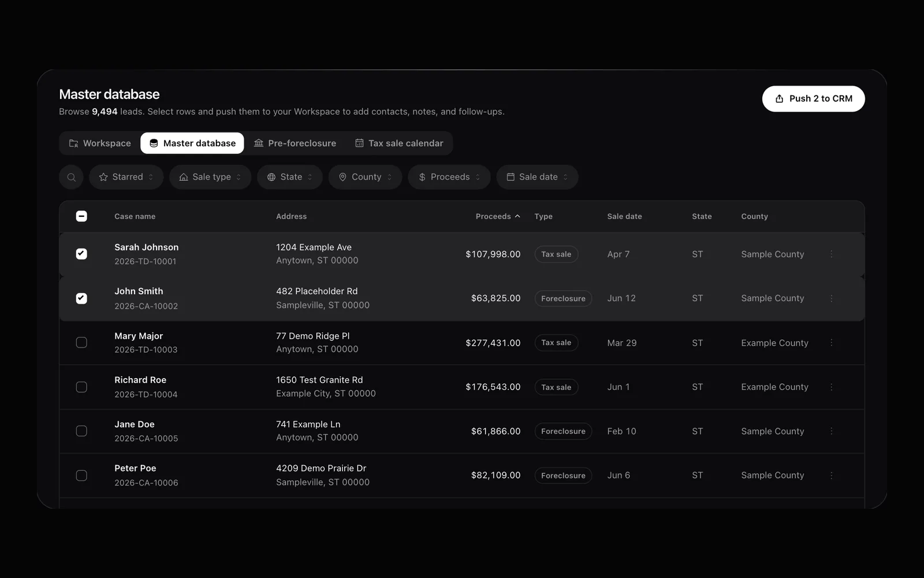Click the 482 Placeholder Rd address

[x=316, y=291]
